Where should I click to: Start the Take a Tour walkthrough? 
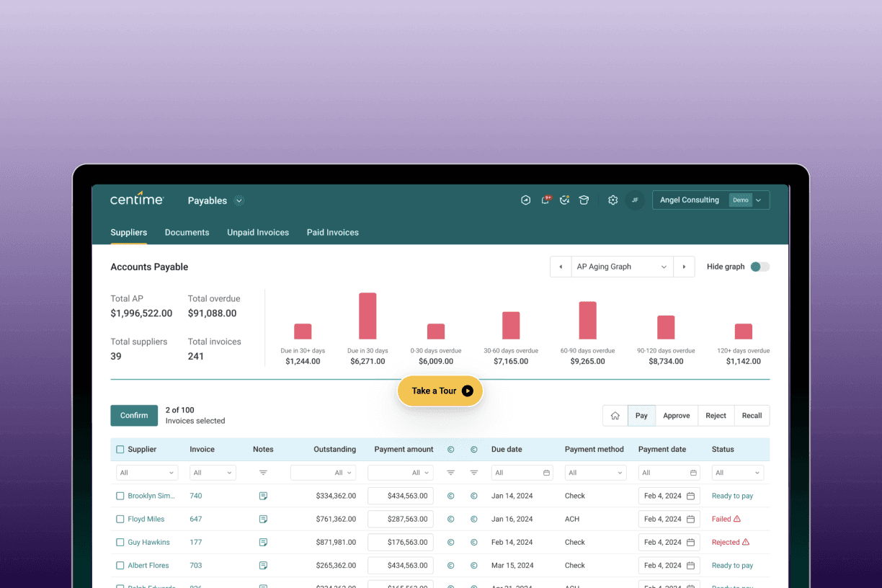click(x=440, y=391)
